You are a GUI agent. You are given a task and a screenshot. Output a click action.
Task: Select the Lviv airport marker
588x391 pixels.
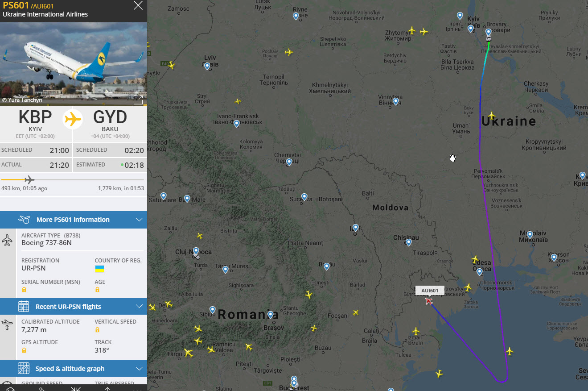pyautogui.click(x=207, y=66)
